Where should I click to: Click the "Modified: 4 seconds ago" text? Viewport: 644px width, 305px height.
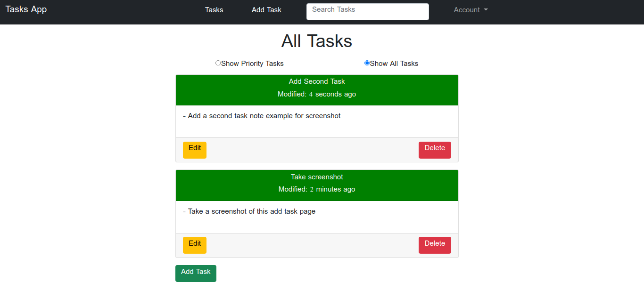click(x=317, y=94)
